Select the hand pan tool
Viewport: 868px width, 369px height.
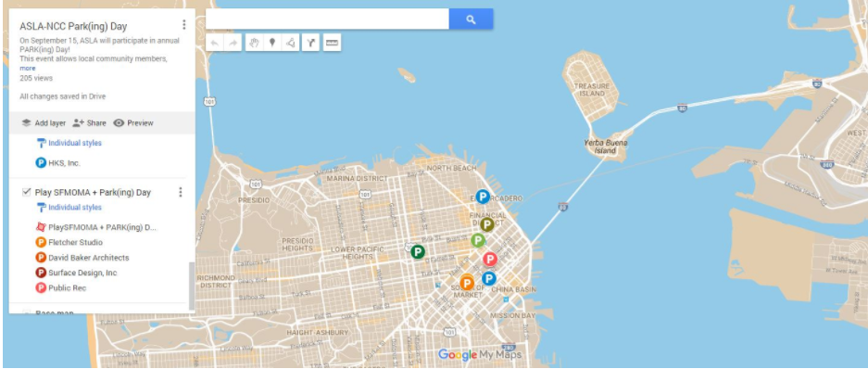(x=254, y=43)
